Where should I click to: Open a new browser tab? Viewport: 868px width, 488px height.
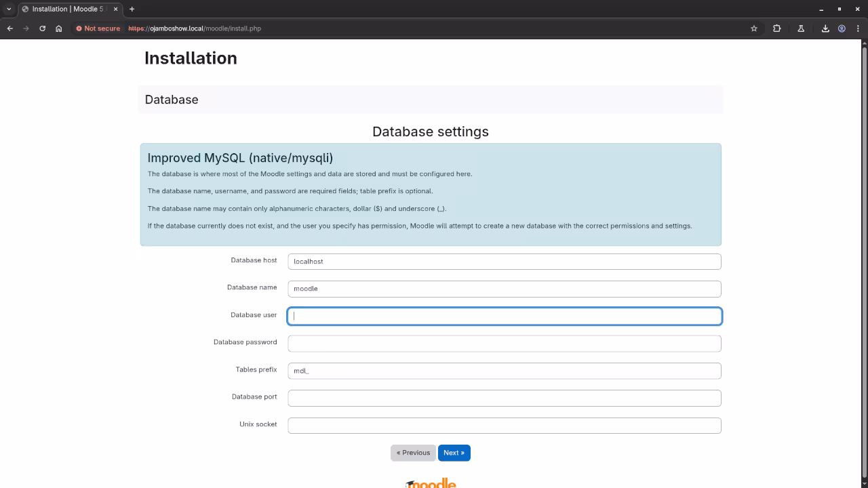coord(132,9)
